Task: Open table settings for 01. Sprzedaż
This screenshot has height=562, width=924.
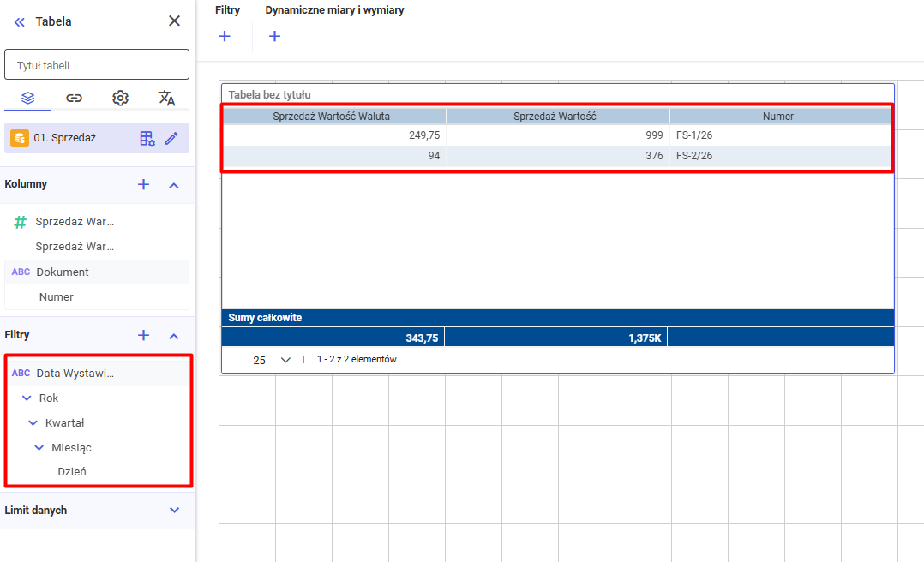Action: 147,138
